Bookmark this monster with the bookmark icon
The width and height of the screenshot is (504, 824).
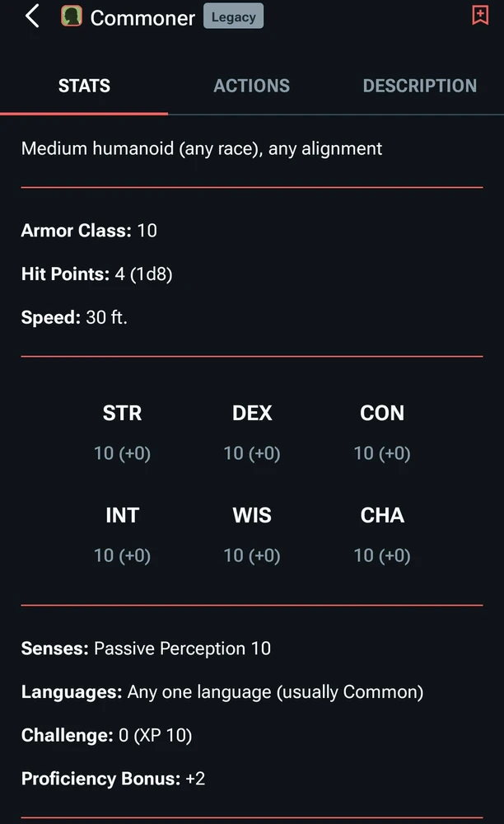coord(480,15)
